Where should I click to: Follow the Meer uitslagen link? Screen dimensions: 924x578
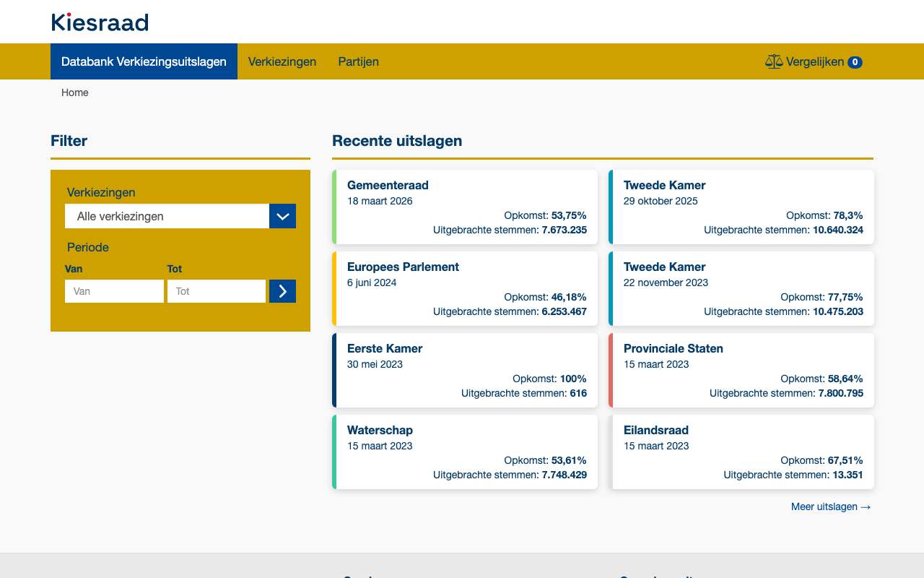click(831, 506)
